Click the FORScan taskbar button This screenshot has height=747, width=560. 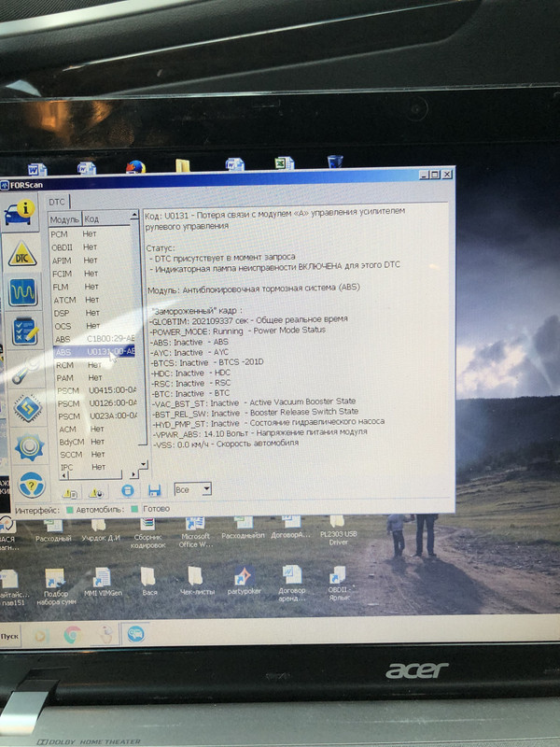pyautogui.click(x=135, y=634)
